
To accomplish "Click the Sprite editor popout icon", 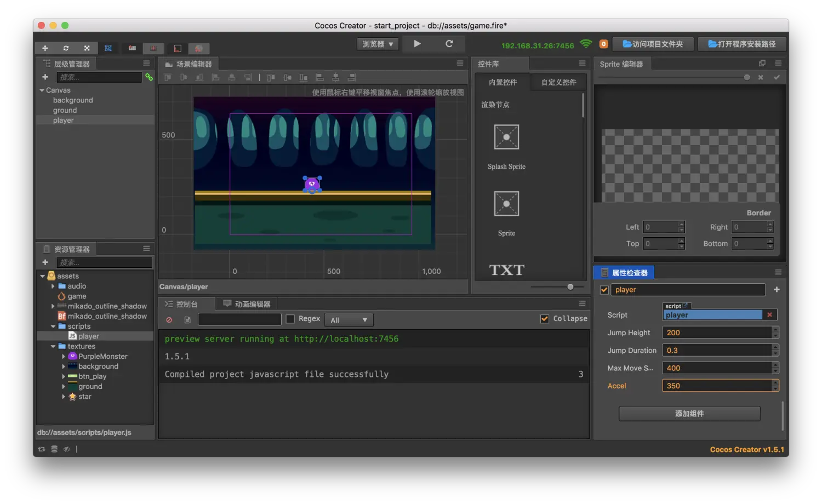I will point(762,64).
